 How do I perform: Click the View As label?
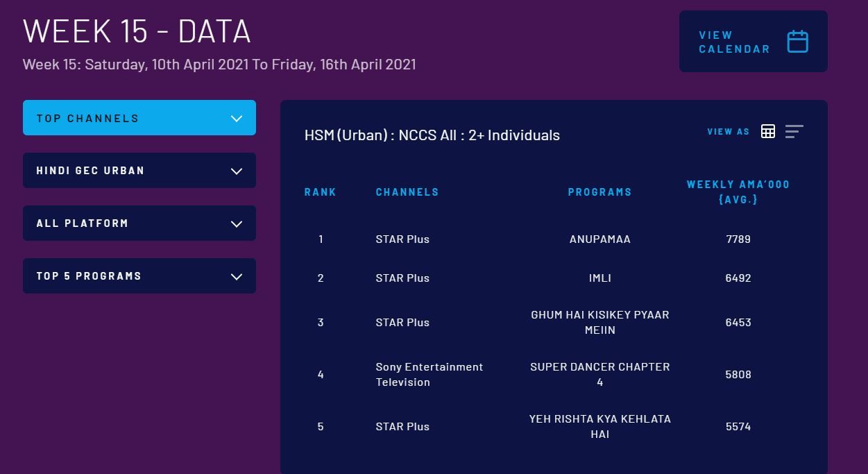729,132
